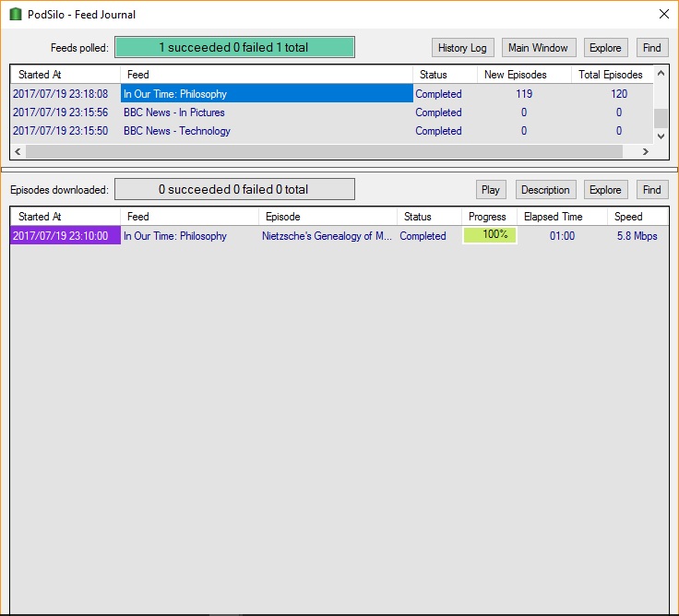
Task: Click Find button in feeds polled section
Action: 652,48
